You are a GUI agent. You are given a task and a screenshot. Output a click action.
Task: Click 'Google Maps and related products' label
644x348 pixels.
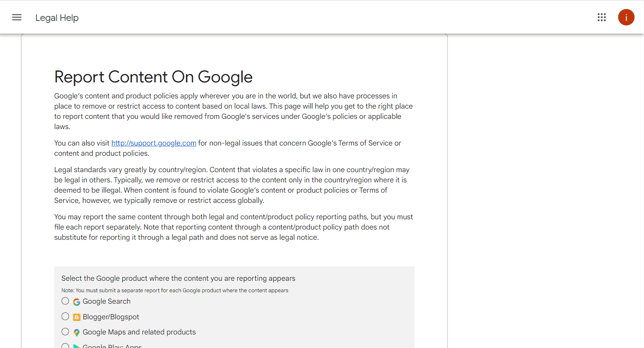[139, 332]
